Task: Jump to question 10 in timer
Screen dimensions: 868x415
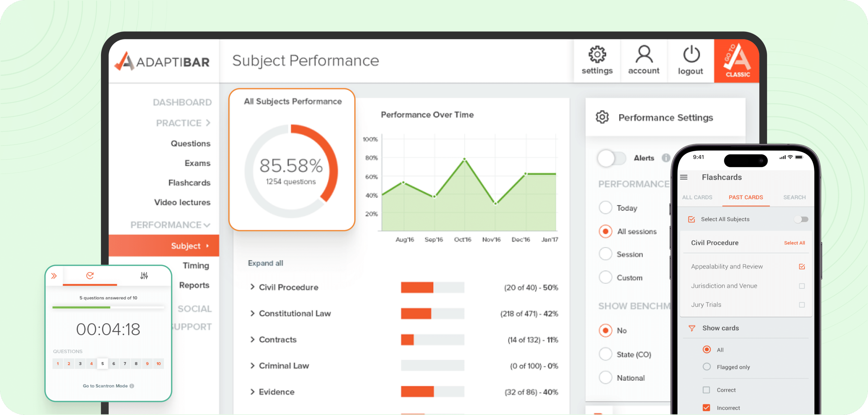Action: click(x=158, y=363)
